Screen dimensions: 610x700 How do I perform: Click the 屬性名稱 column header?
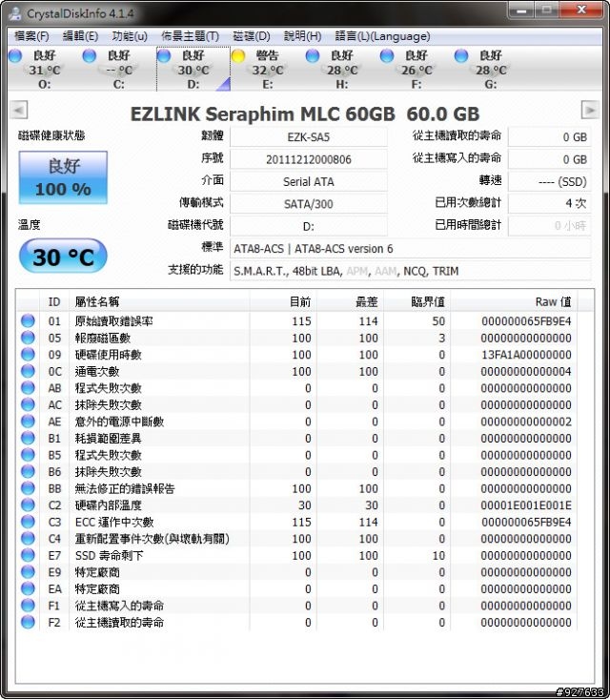160,301
